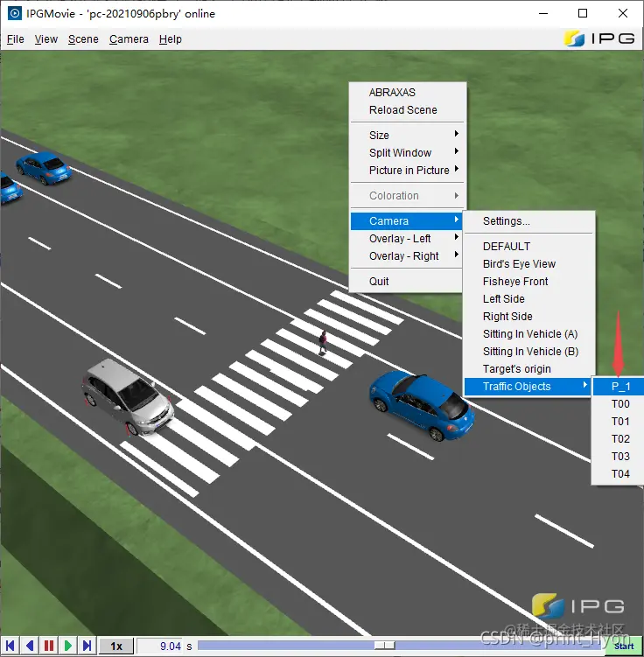This screenshot has width=644, height=657.
Task: Open the Help menu
Action: pos(170,39)
